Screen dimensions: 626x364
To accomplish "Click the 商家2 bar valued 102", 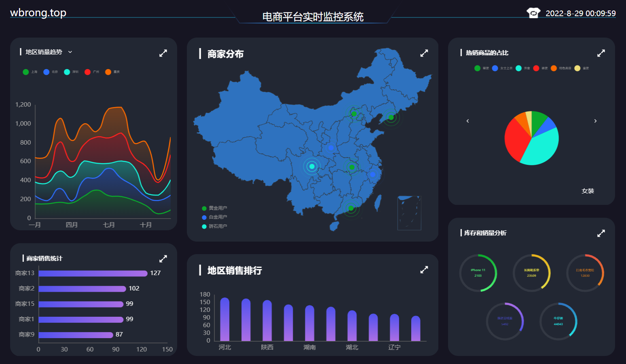I will [x=82, y=289].
